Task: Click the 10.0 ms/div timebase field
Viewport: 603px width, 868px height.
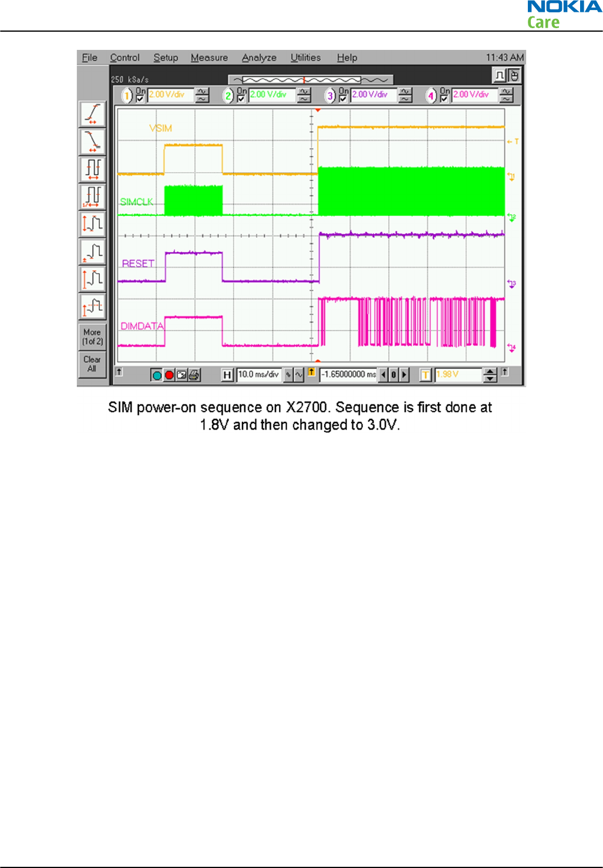Action: [260, 374]
